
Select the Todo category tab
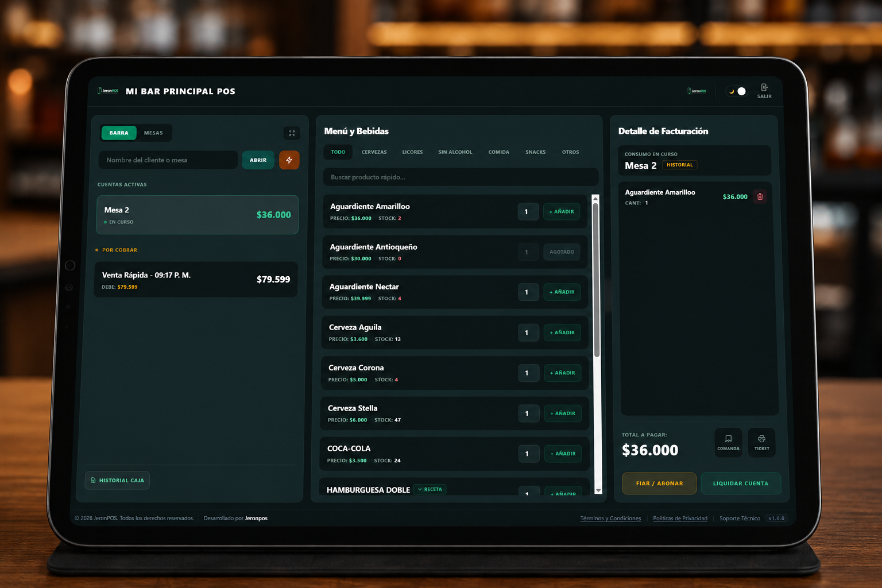[338, 152]
